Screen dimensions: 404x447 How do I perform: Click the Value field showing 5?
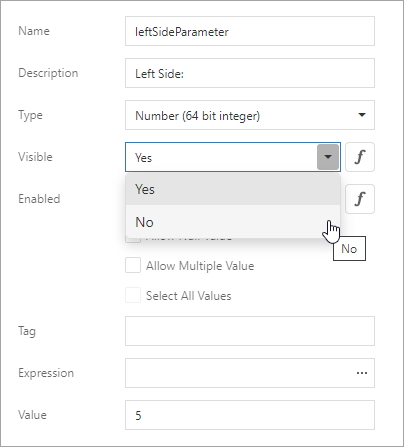(x=250, y=415)
